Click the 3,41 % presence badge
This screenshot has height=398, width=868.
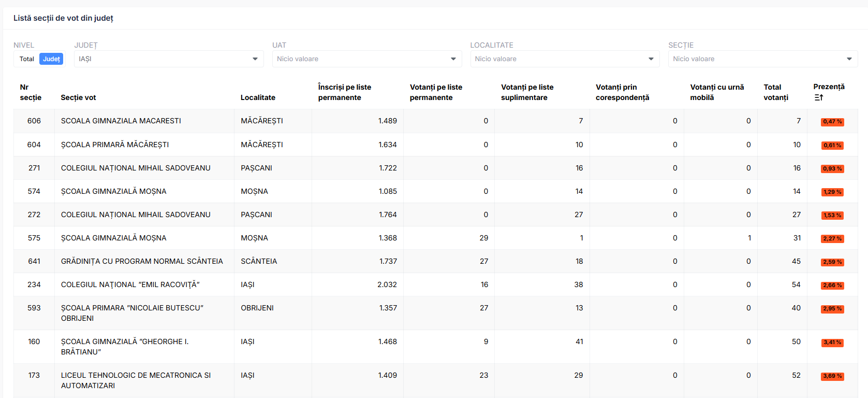[x=832, y=343]
